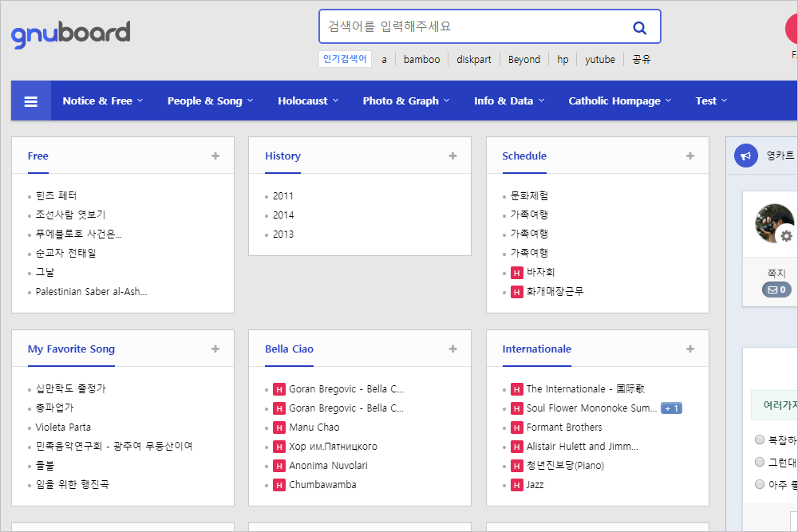Image resolution: width=798 pixels, height=532 pixels.
Task: Click the plus icon in Free panel
Action: pos(215,156)
